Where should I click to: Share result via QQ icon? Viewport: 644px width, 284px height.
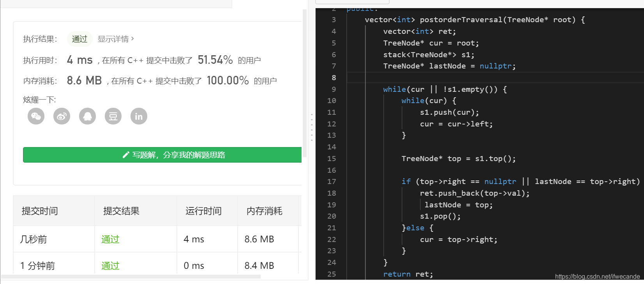[x=87, y=116]
